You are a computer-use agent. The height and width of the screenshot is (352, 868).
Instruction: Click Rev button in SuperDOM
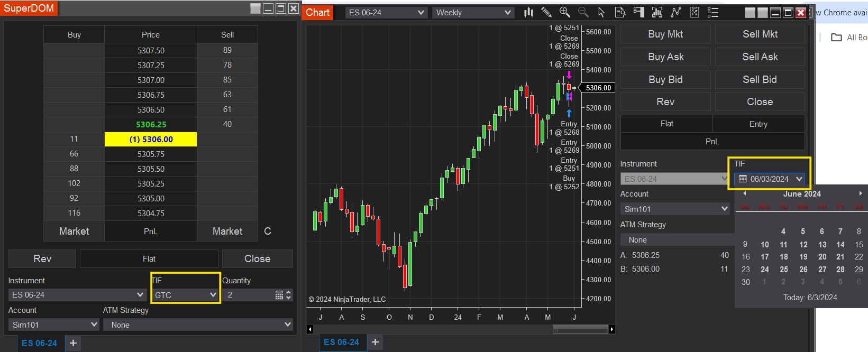(42, 258)
